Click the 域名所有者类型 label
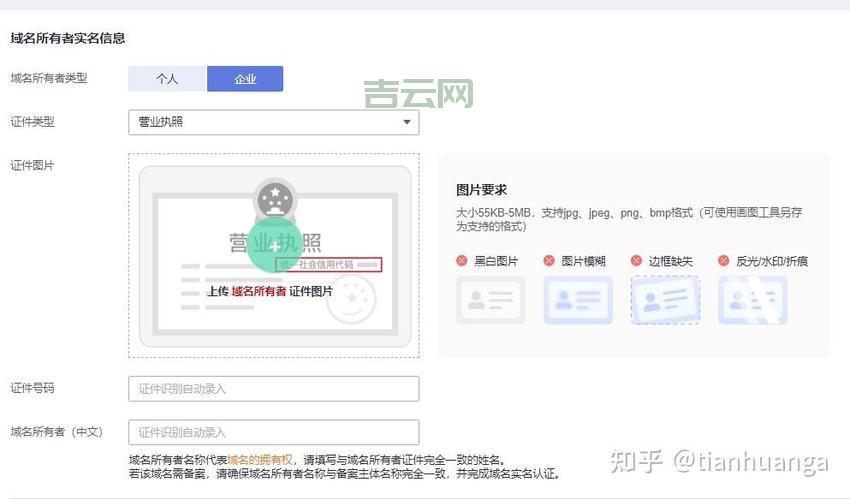Screen dimensions: 850x500 point(49,78)
